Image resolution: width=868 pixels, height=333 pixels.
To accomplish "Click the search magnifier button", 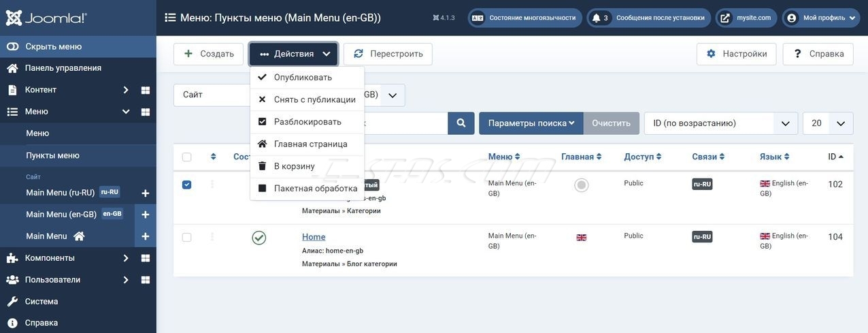I will [461, 123].
